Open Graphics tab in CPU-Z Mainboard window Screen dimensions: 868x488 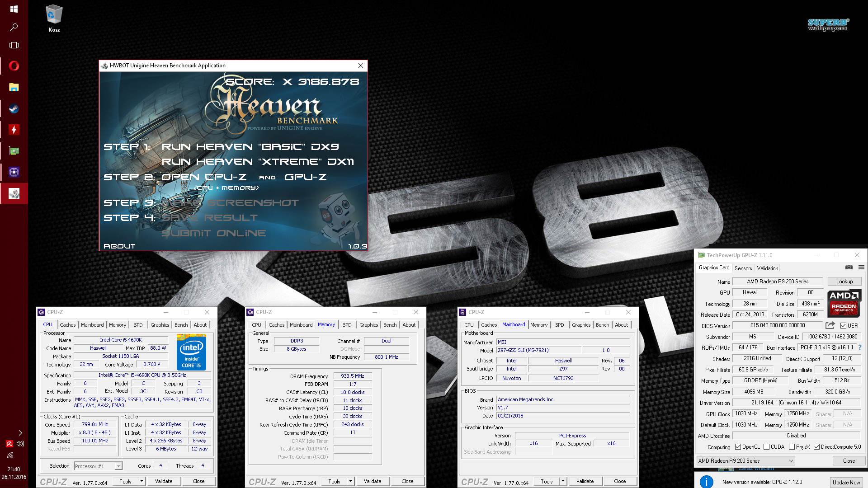tap(581, 325)
